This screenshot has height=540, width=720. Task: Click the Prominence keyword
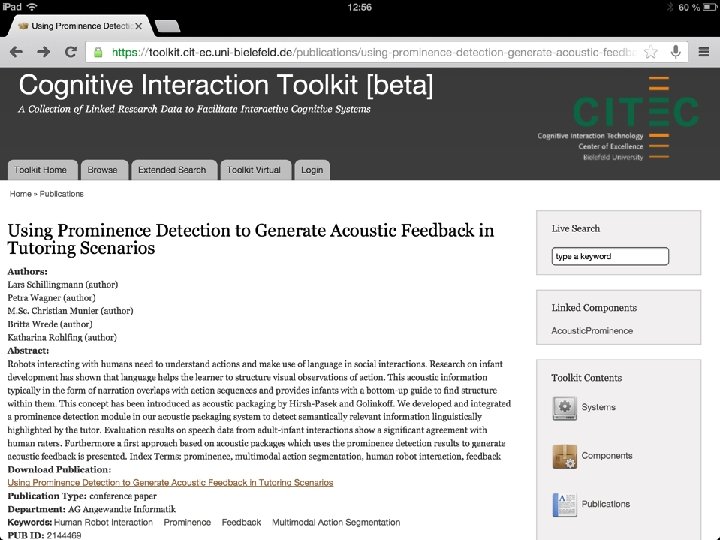[187, 523]
